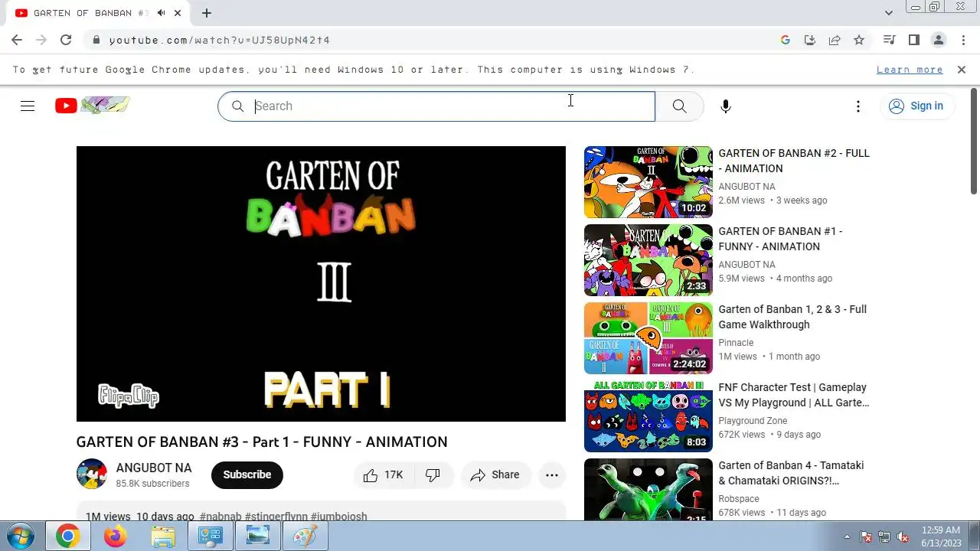
Task: Go to the YouTube home logo
Action: pos(92,106)
